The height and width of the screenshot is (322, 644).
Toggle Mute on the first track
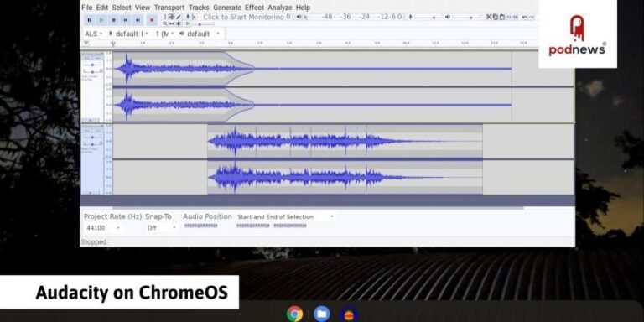87,59
